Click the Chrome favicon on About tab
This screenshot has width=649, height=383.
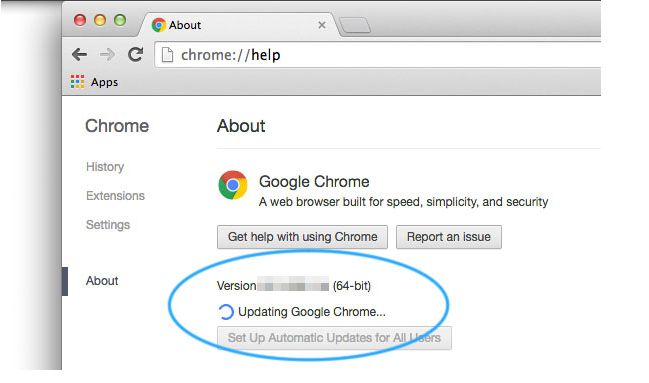point(159,25)
